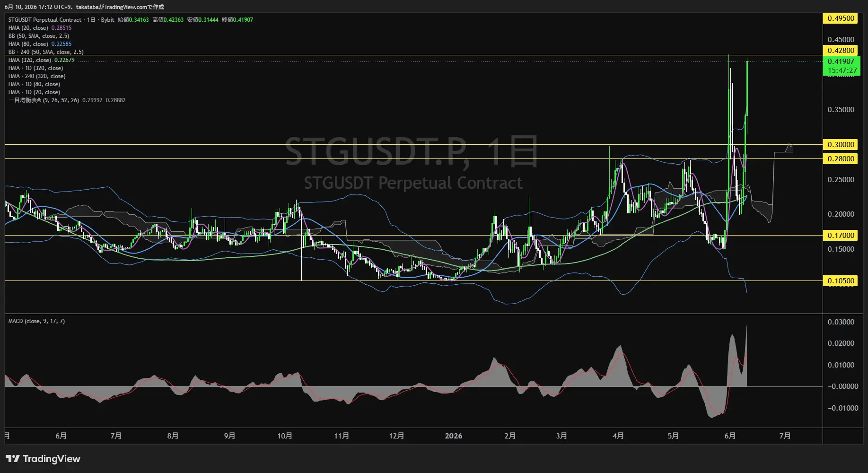Click the 12月 label on time axis
868x473 pixels.
(x=396, y=436)
